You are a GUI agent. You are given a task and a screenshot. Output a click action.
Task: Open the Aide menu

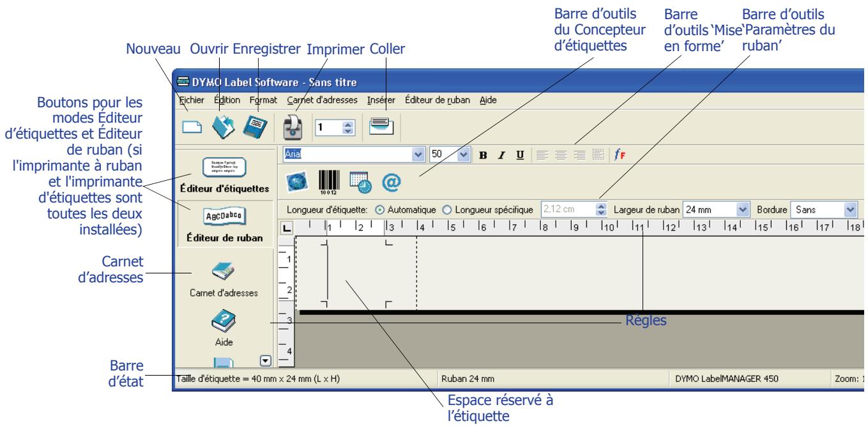coord(488,100)
